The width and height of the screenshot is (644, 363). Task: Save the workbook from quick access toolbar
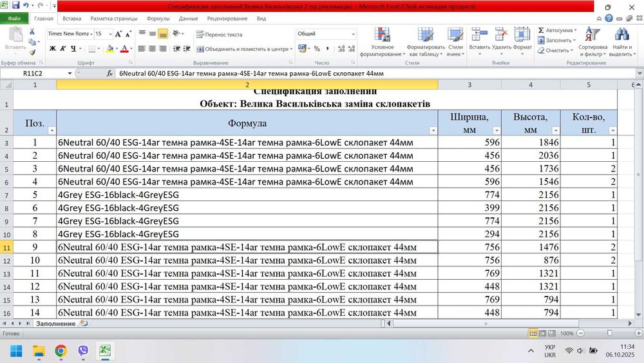pyautogui.click(x=16, y=6)
